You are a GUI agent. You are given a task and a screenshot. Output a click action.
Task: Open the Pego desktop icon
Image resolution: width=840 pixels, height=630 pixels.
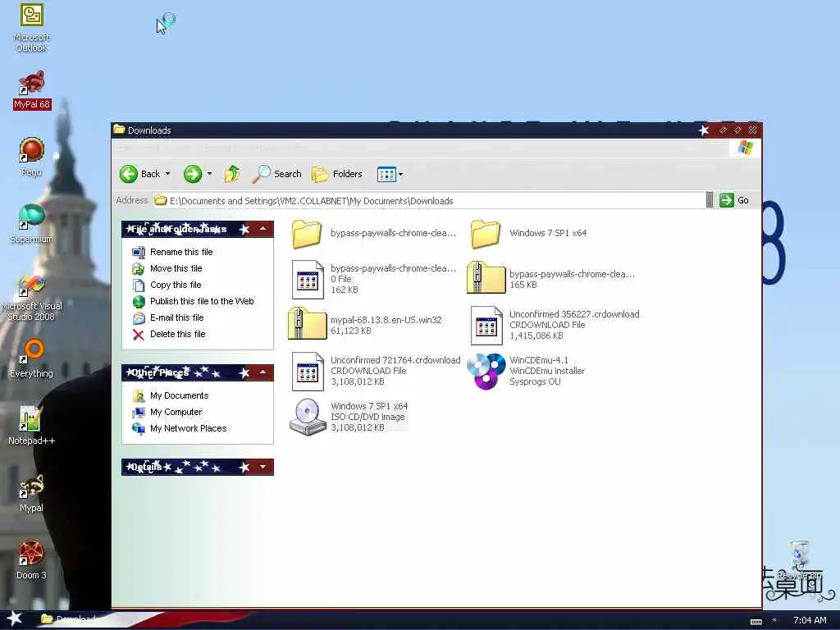point(31,157)
